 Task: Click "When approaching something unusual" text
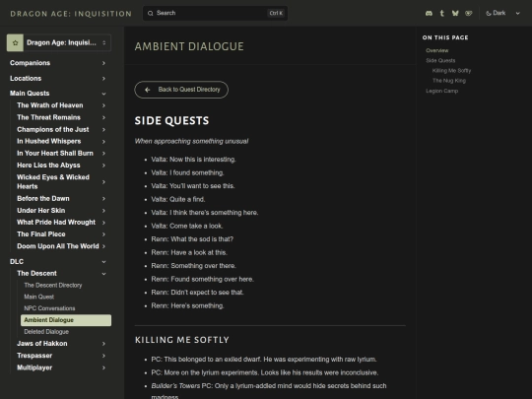(191, 141)
